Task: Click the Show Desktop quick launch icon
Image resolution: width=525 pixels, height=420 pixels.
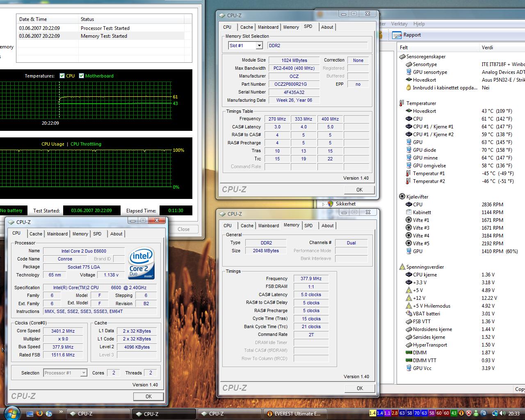Action: click(x=30, y=413)
